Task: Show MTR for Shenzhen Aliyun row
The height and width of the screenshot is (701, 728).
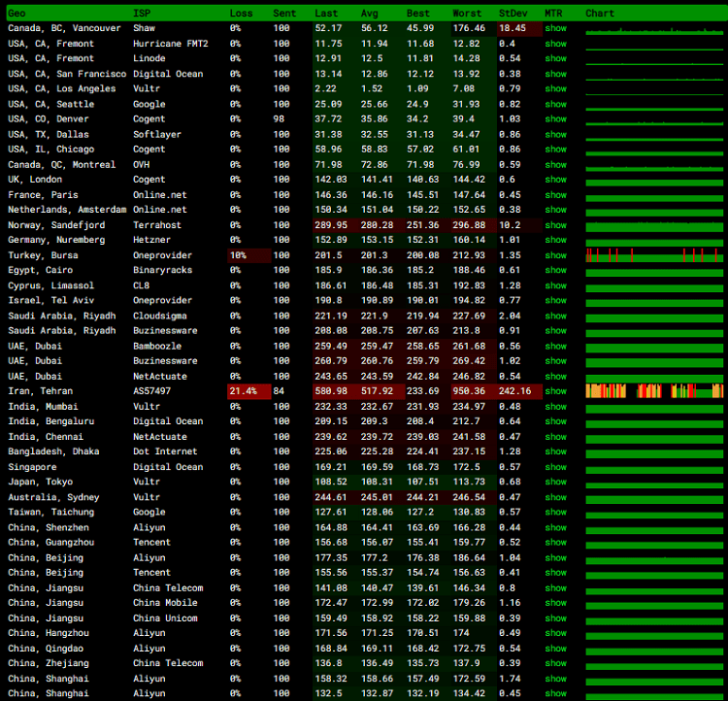Action: (x=556, y=527)
